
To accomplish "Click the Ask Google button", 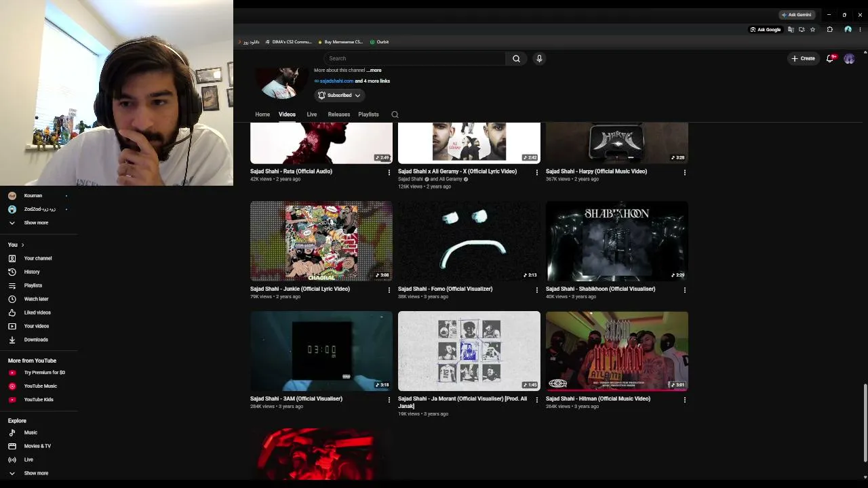I will (766, 30).
